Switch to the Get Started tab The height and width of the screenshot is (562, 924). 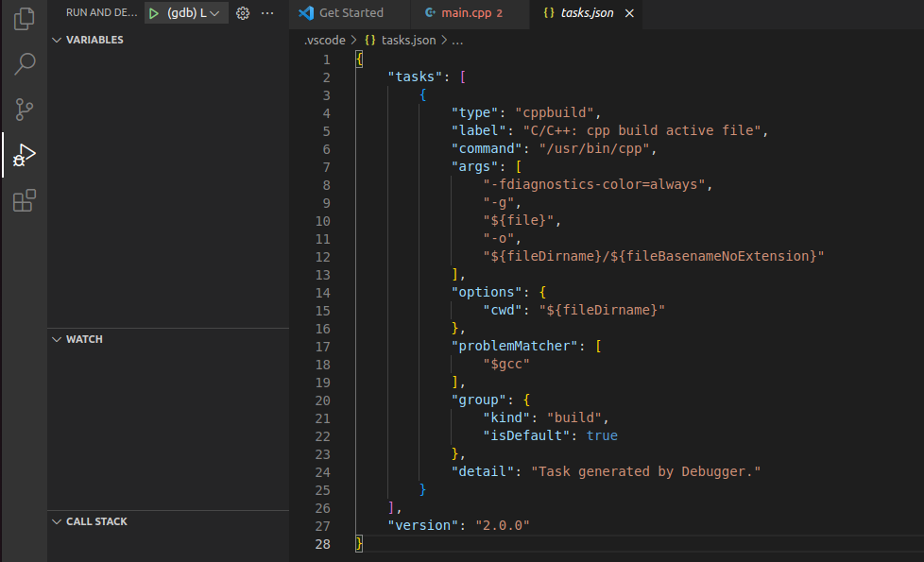coord(351,13)
